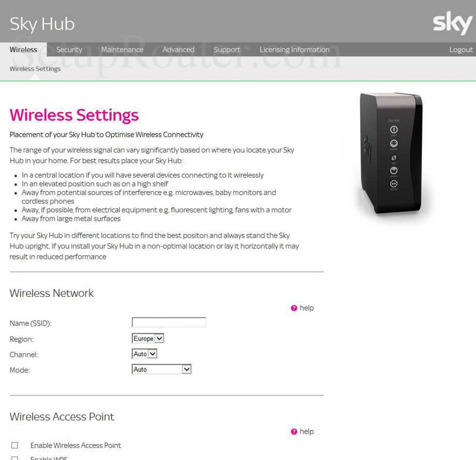Switch to the Security tab
This screenshot has height=460, width=476.
69,49
